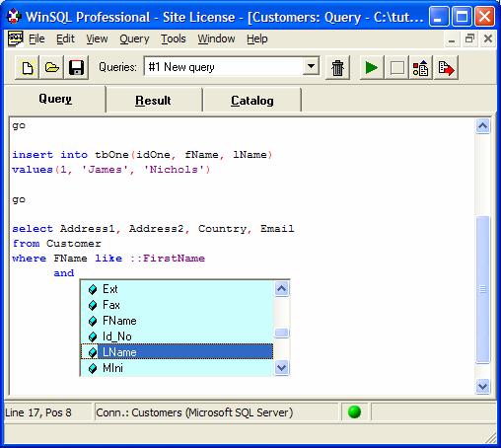Screen dimensions: 501x448
Task: Save the query with the floppy disk icon
Action: click(x=76, y=68)
